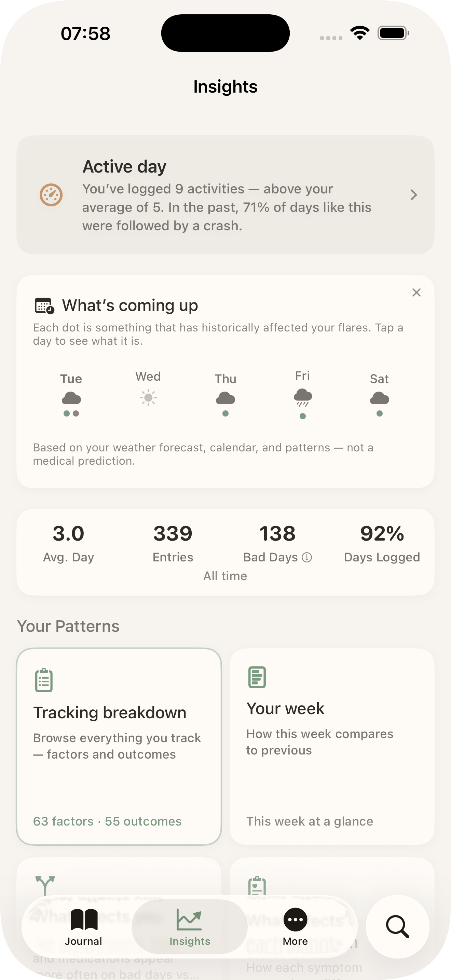
Task: Open the 63 factors · 55 outcomes link
Action: coord(107,821)
